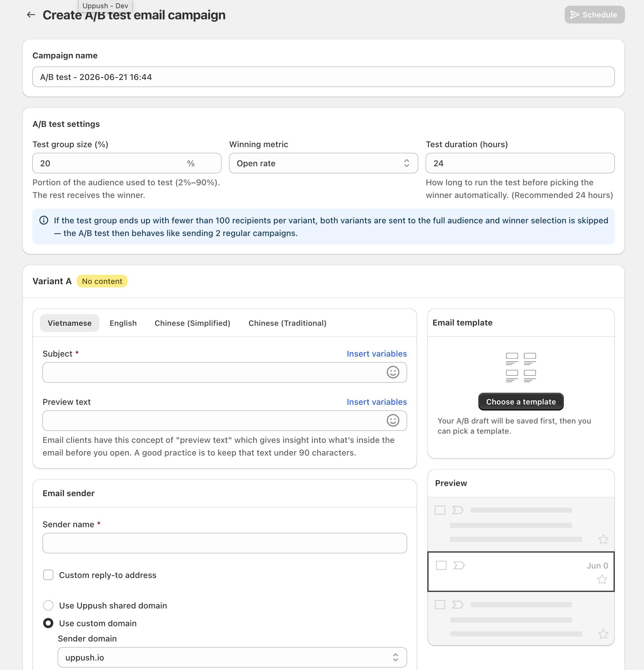Switch to the English tab
The image size is (644, 670).
(x=123, y=323)
